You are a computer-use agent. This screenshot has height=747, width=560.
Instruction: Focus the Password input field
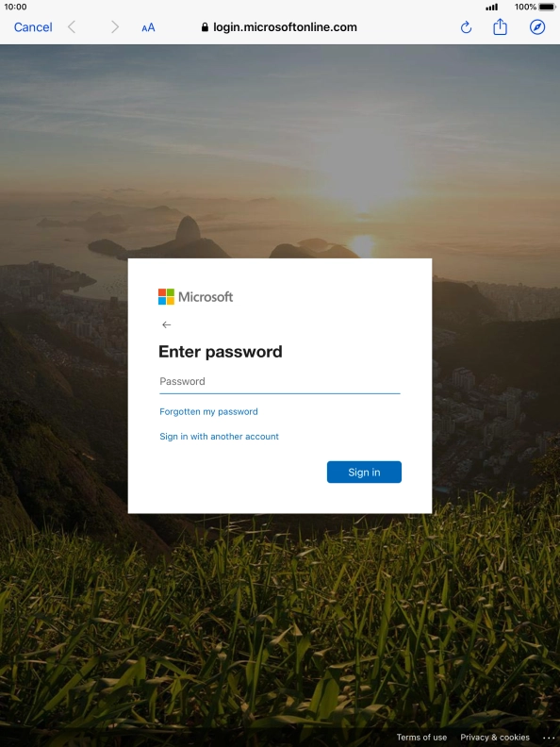[x=279, y=382]
